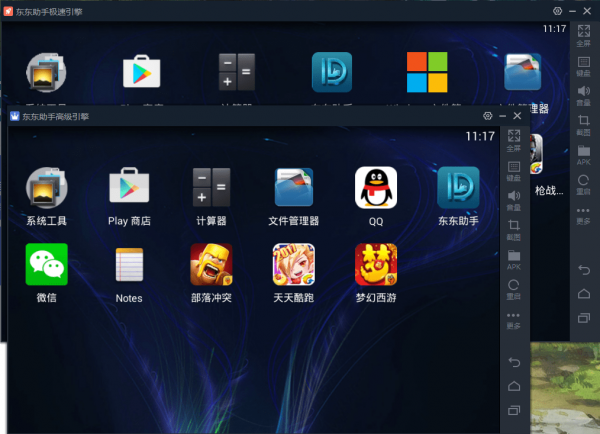This screenshot has width=600, height=434.
Task: Click 全屏 fullscreen in back window sidebar
Action: [x=584, y=36]
